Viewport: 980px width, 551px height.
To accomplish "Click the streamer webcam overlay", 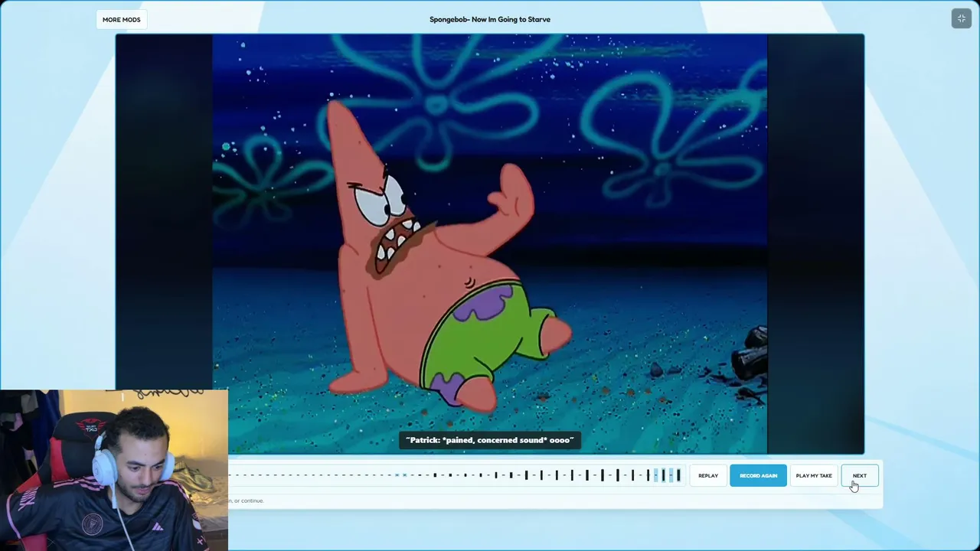I will point(114,470).
